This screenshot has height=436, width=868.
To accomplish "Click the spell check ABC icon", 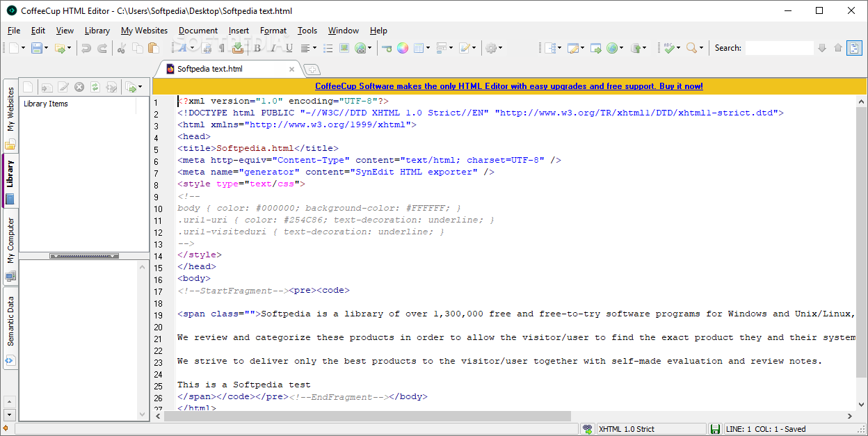I will click(x=669, y=48).
